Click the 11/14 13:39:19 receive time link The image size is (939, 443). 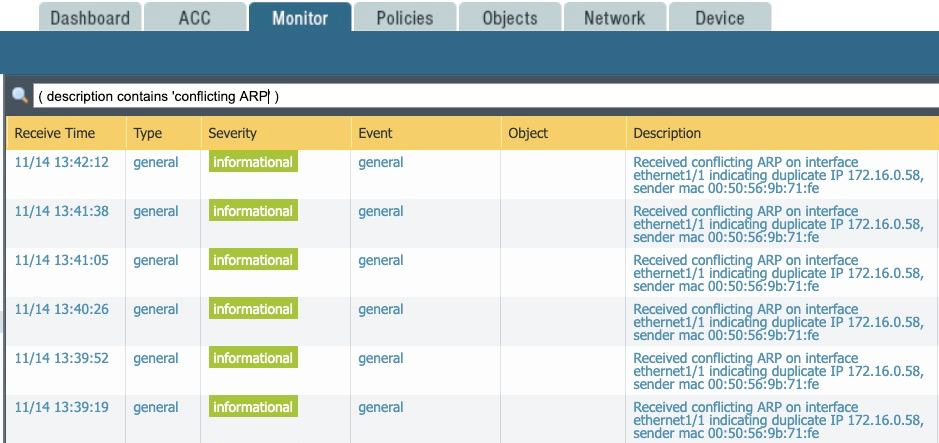[x=62, y=407]
